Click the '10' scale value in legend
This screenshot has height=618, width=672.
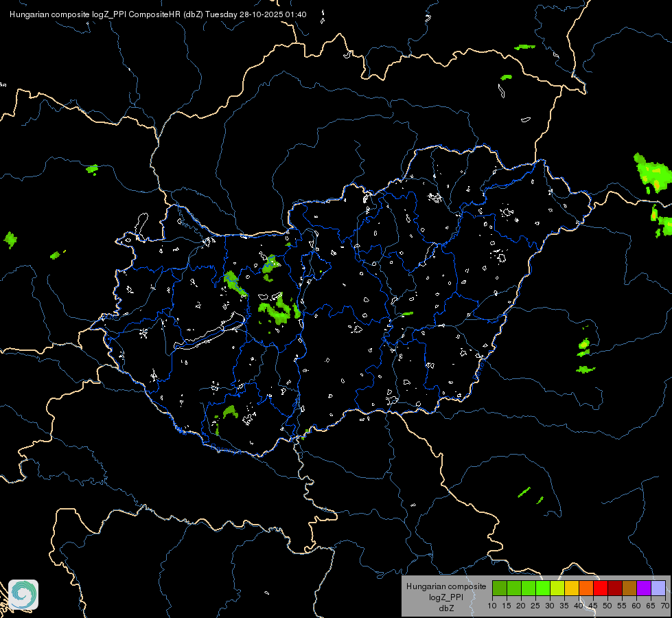pyautogui.click(x=492, y=606)
